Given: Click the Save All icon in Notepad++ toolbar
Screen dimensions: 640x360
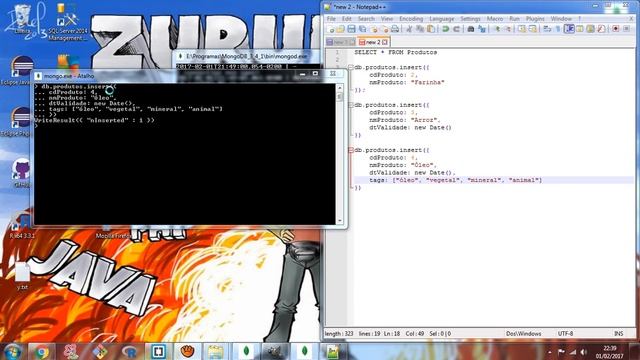Looking at the screenshot, I should 362,29.
